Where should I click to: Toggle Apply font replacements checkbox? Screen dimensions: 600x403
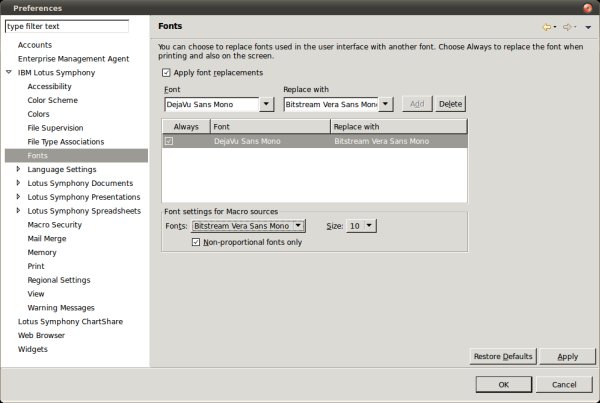166,73
